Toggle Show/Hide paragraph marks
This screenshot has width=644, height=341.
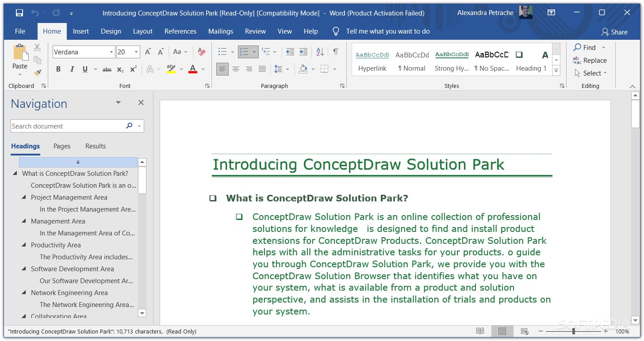click(x=336, y=52)
